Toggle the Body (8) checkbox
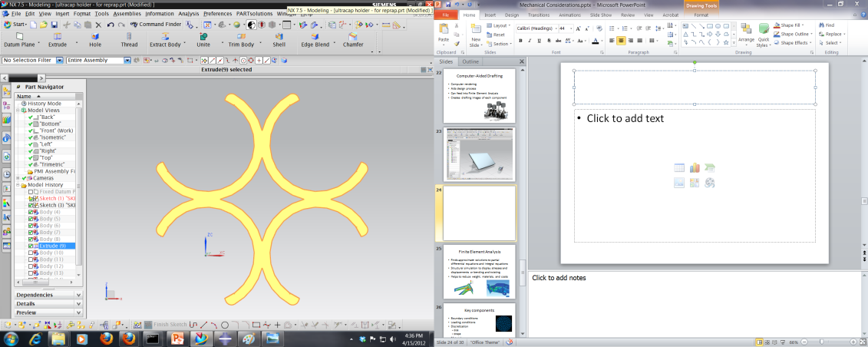Screen dimensions: 868x347 click(x=31, y=240)
